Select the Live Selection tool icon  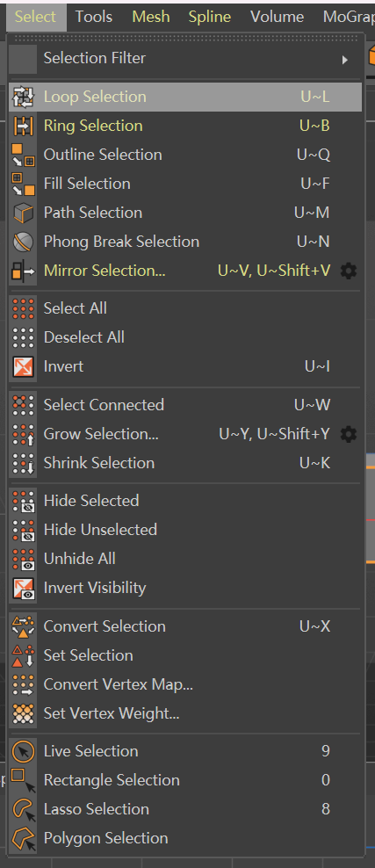point(23,751)
